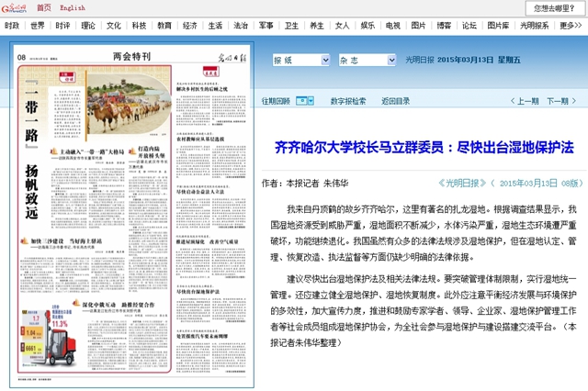Go to 时政 in the navigation bar
This screenshot has height=391, width=588.
[x=62, y=26]
